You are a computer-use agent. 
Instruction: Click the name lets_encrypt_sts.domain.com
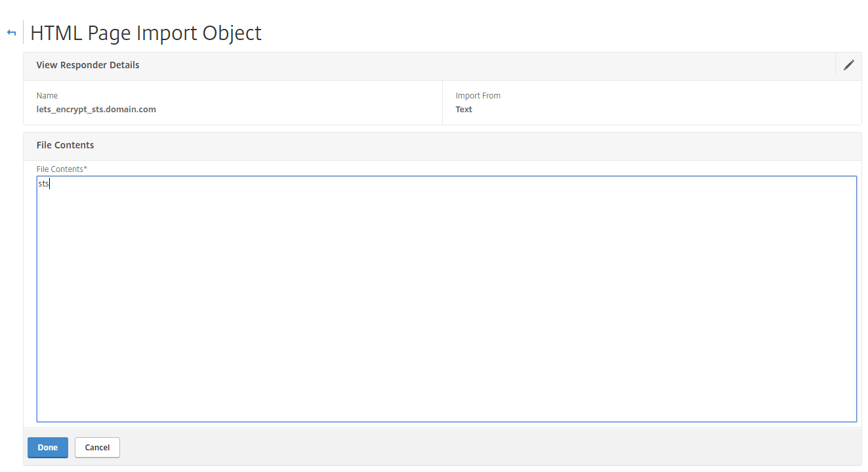point(96,110)
